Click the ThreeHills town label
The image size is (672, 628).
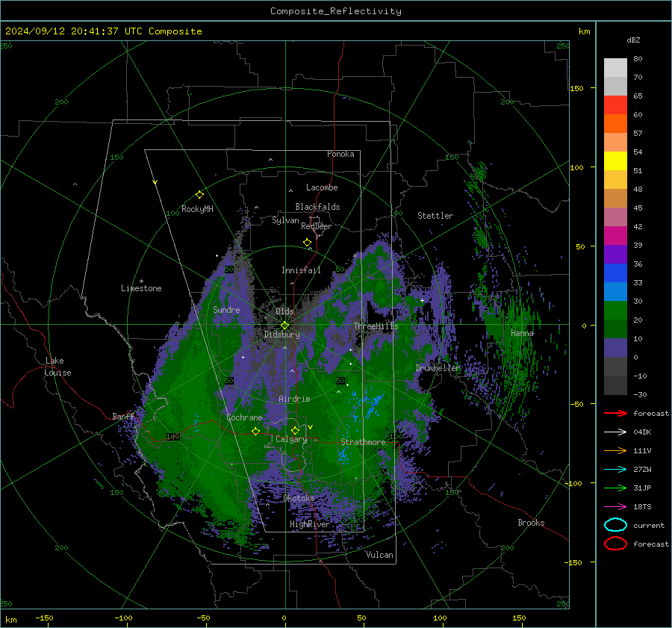(376, 326)
